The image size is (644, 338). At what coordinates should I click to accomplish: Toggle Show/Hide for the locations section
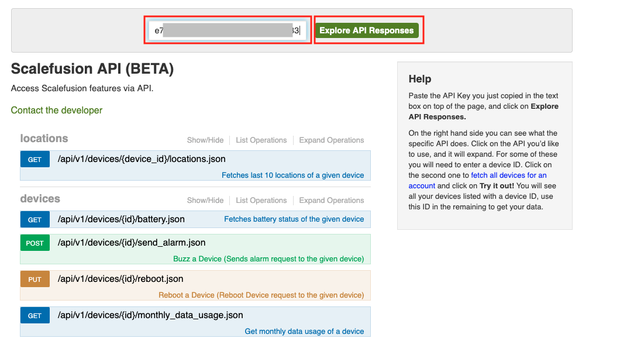click(205, 140)
